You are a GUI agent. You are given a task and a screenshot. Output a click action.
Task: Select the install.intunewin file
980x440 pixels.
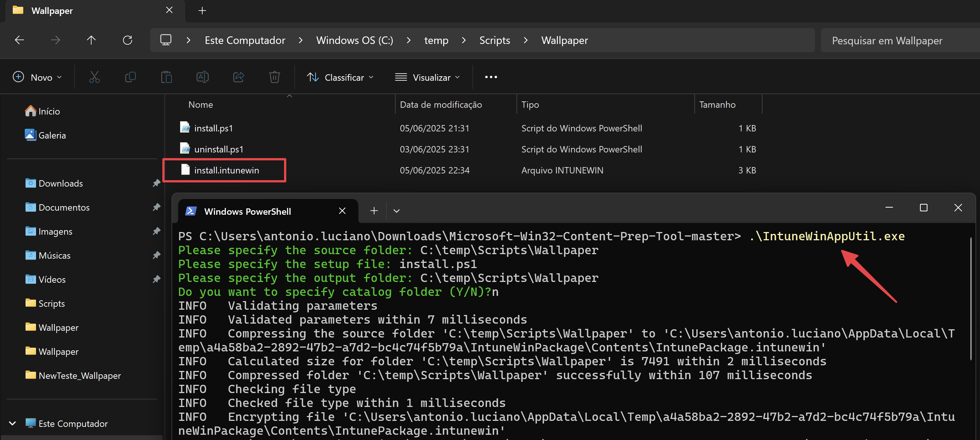click(226, 170)
